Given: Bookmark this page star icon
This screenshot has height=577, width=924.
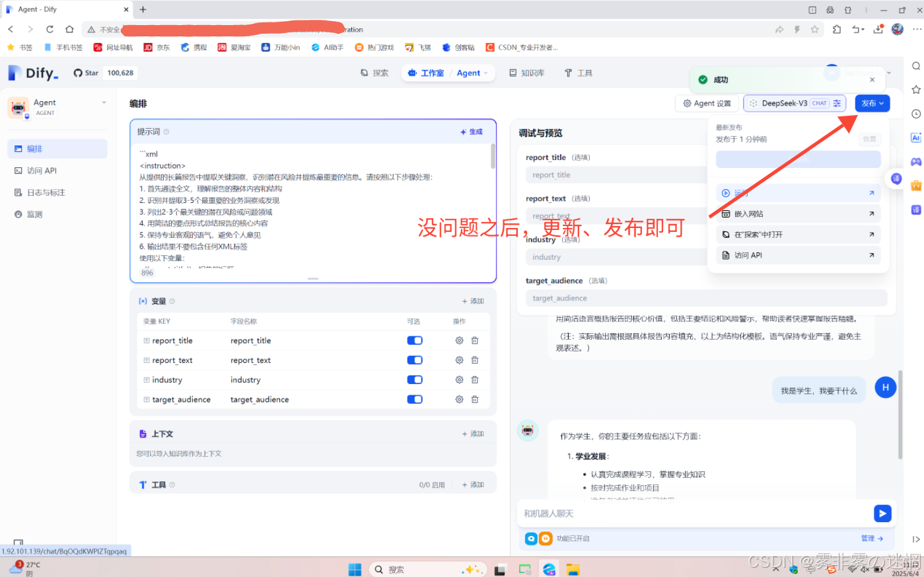Looking at the screenshot, I should point(814,29).
